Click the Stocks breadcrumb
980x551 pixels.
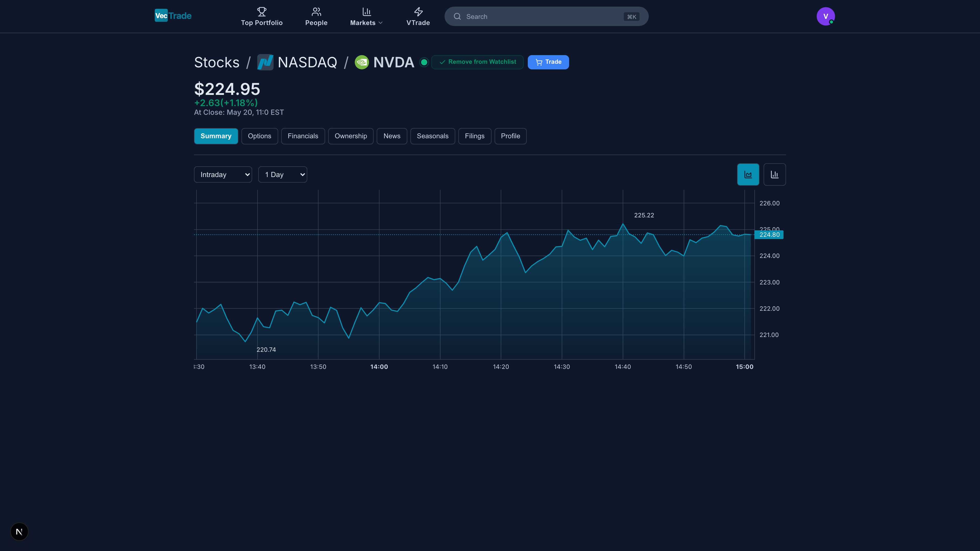pyautogui.click(x=217, y=62)
